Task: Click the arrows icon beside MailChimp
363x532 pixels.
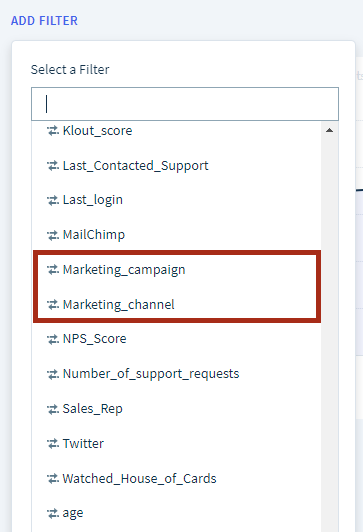Action: (53, 235)
